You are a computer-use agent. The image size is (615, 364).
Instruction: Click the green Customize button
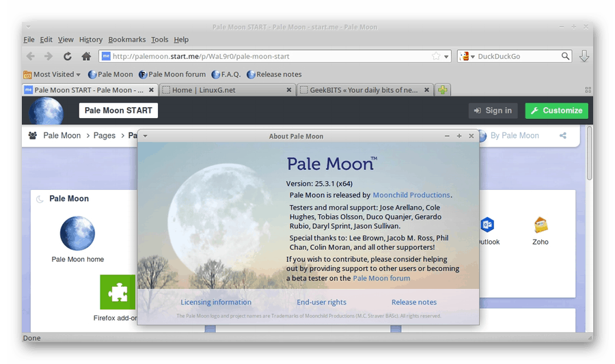pos(556,111)
